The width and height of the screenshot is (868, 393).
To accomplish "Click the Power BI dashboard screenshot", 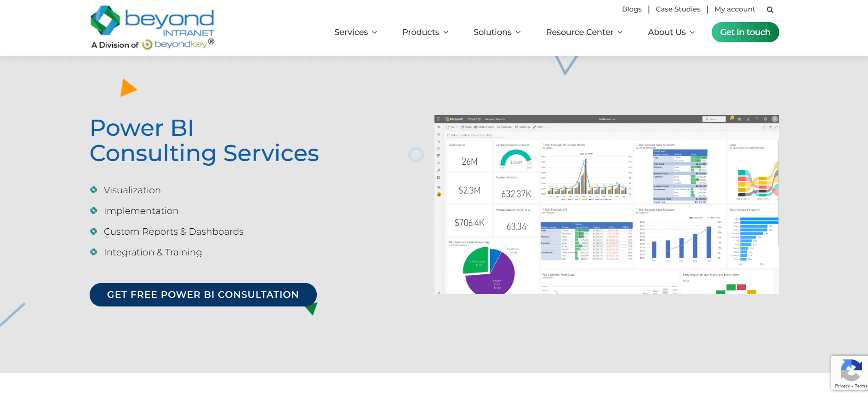I will point(607,204).
